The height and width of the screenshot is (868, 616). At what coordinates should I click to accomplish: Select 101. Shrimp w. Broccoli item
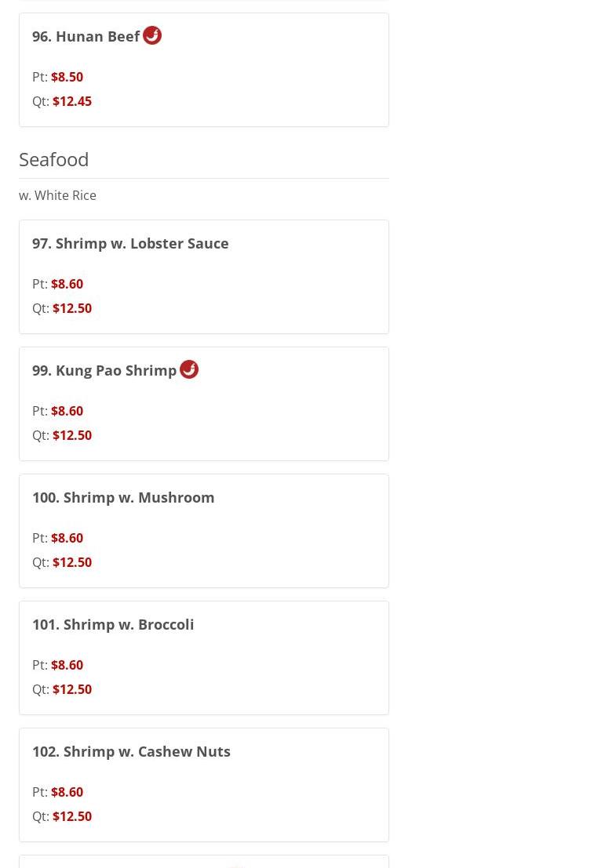pos(113,625)
